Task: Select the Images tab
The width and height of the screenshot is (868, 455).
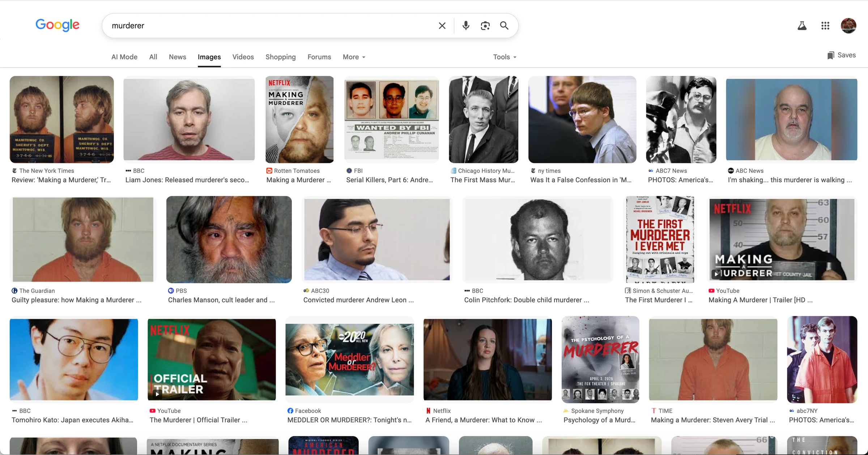Action: (x=209, y=57)
